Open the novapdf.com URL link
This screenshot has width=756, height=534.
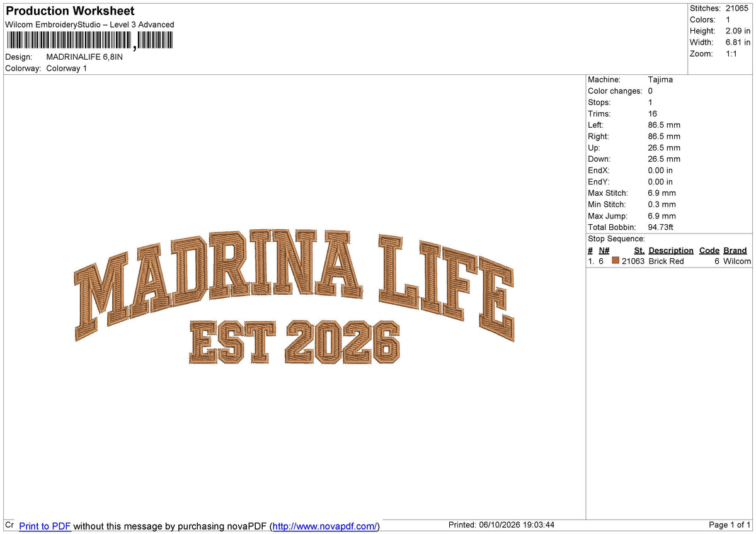coord(324,526)
